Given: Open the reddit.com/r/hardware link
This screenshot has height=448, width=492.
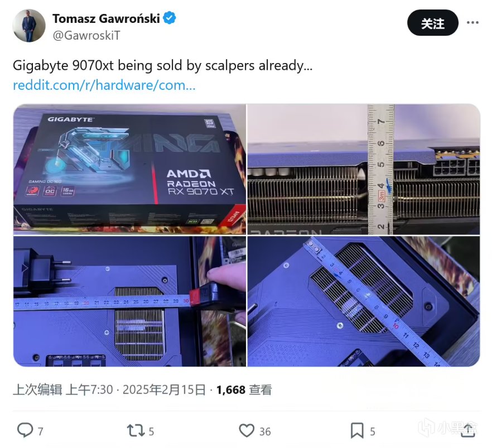Looking at the screenshot, I should tap(104, 85).
